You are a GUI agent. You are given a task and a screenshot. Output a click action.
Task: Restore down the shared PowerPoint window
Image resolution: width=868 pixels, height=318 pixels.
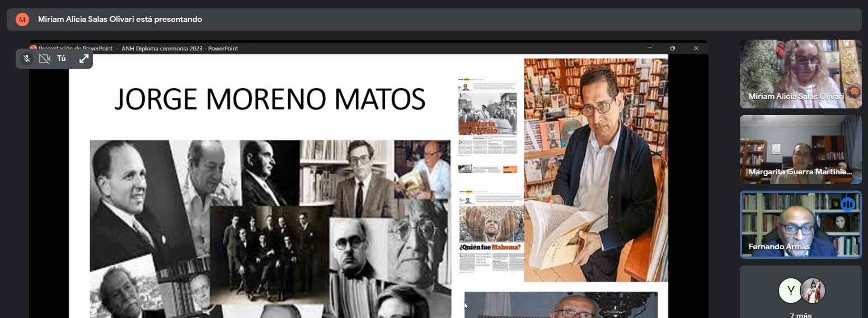click(x=673, y=49)
